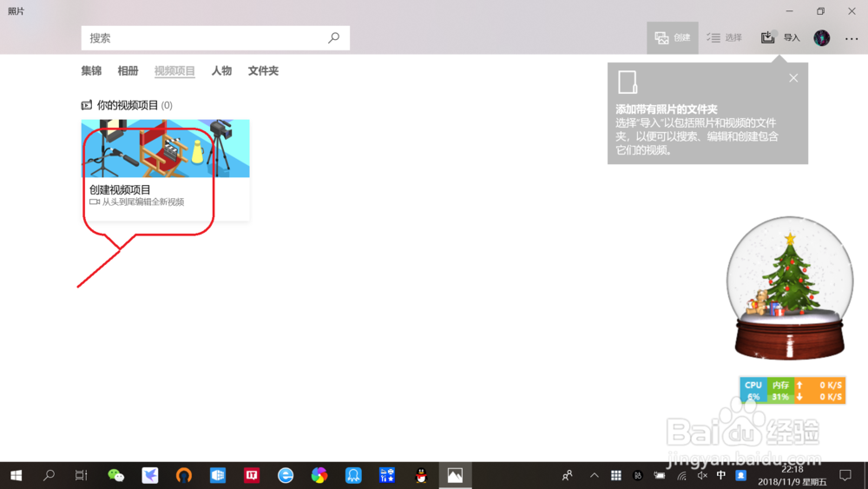868x489 pixels.
Task: Restore down the 照片 window
Action: (820, 11)
